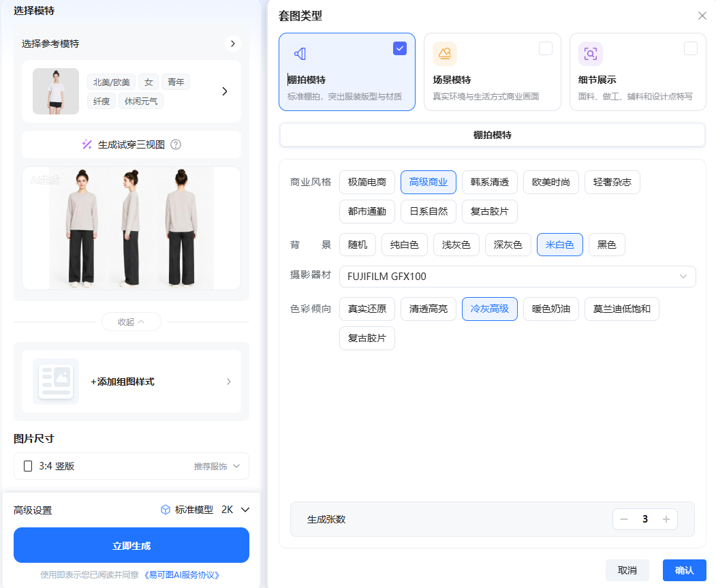This screenshot has height=588, width=716.
Task: Click the portrait ratio icon beside 3:4 竖版
Action: point(28,466)
